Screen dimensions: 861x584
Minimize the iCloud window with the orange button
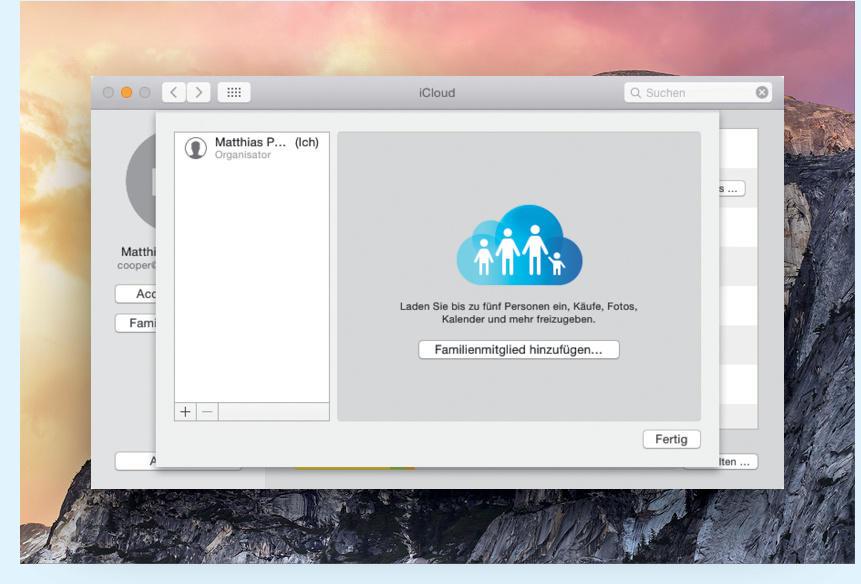(x=126, y=92)
